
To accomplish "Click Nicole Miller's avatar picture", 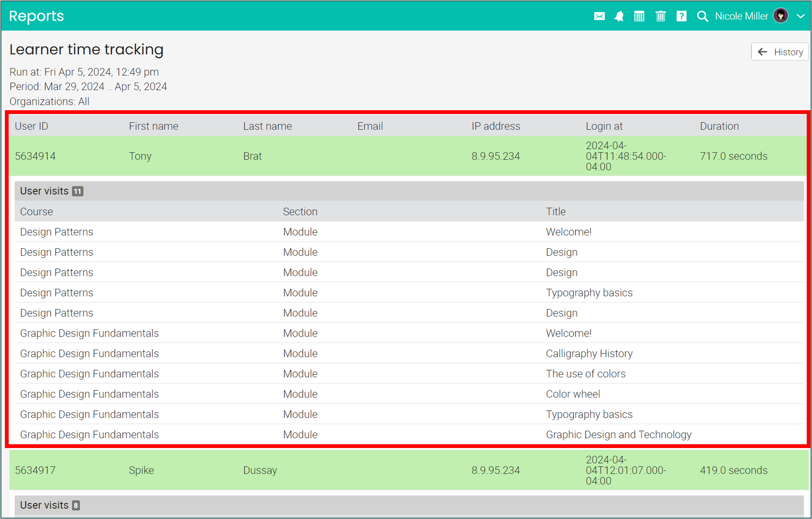I will click(781, 16).
